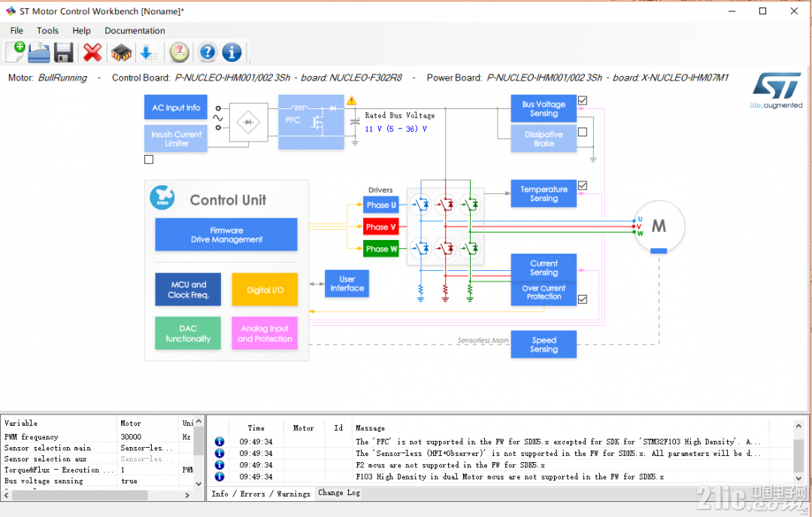
Task: Click the blue download arrow icon
Action: (x=149, y=53)
